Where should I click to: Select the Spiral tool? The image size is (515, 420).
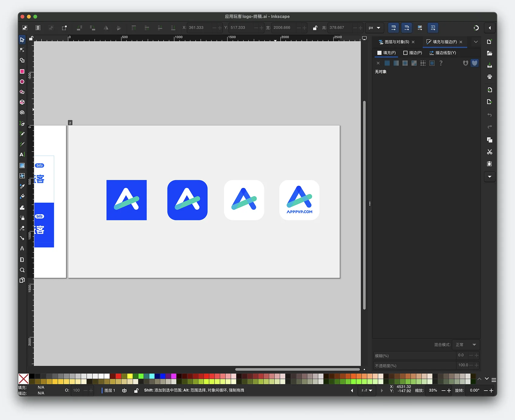(22, 113)
